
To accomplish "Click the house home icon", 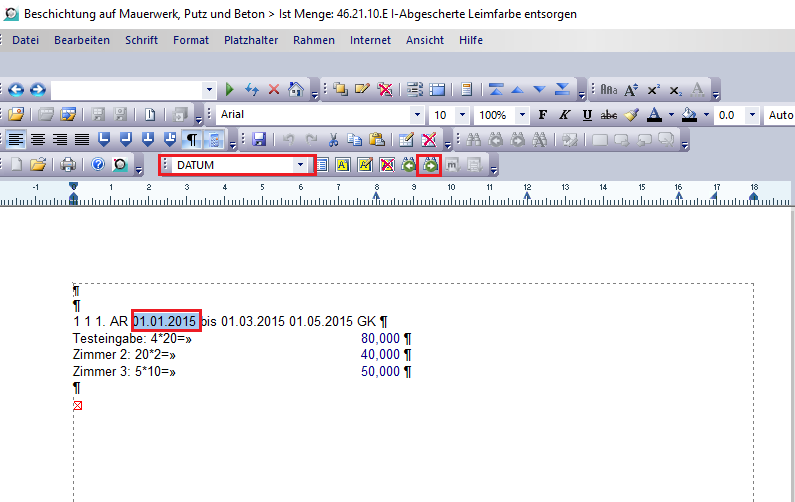I will pyautogui.click(x=295, y=89).
